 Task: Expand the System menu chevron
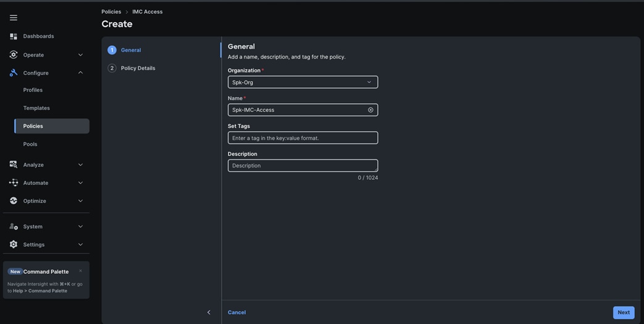(80, 226)
